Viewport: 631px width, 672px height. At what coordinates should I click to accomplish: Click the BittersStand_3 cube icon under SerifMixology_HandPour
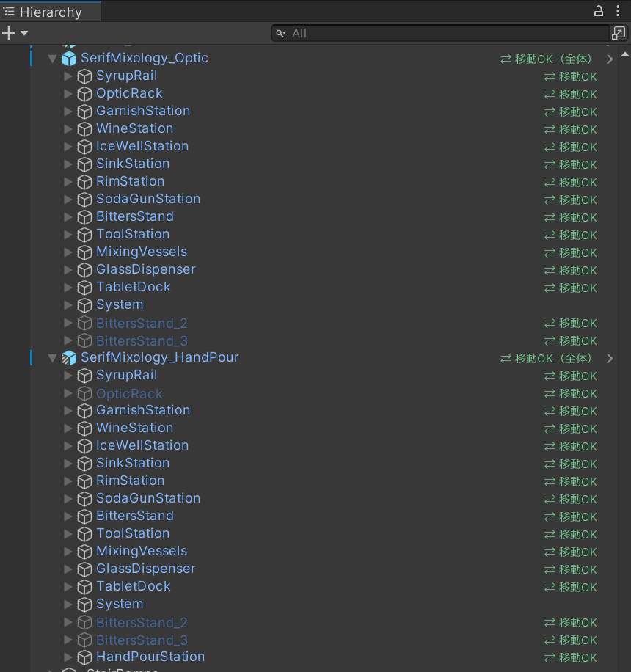[84, 640]
